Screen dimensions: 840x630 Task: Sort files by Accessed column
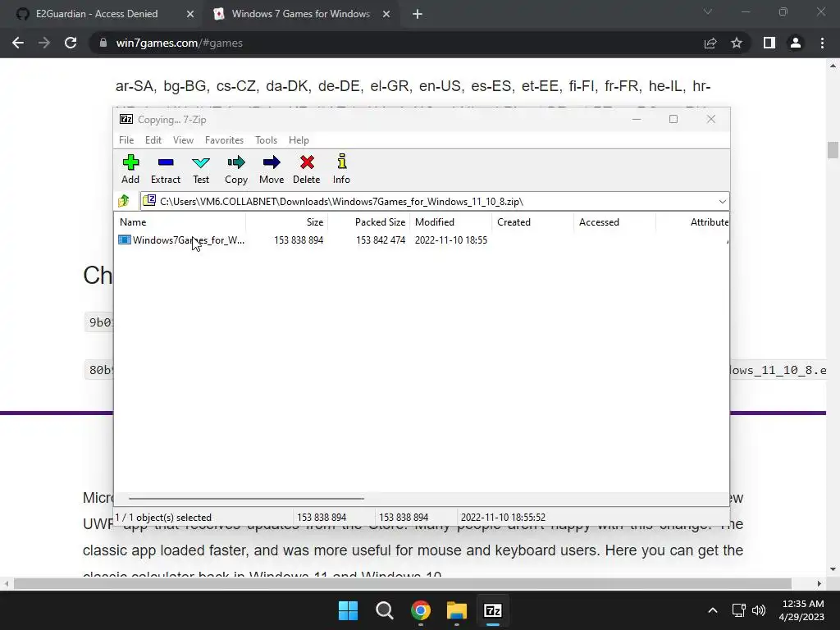pos(615,221)
